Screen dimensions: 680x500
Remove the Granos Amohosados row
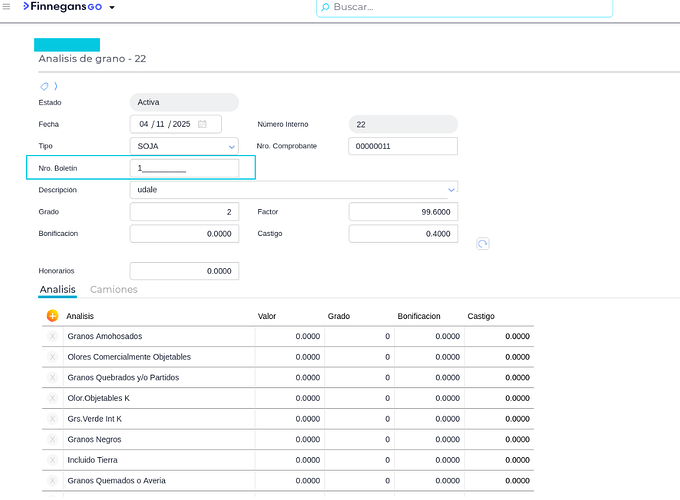(52, 336)
